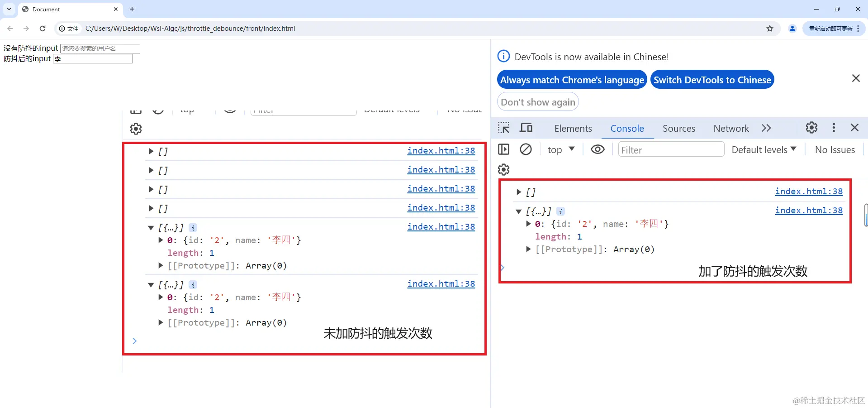868x408 pixels.
Task: Open the DevTools customize three-dot menu
Action: click(x=834, y=128)
